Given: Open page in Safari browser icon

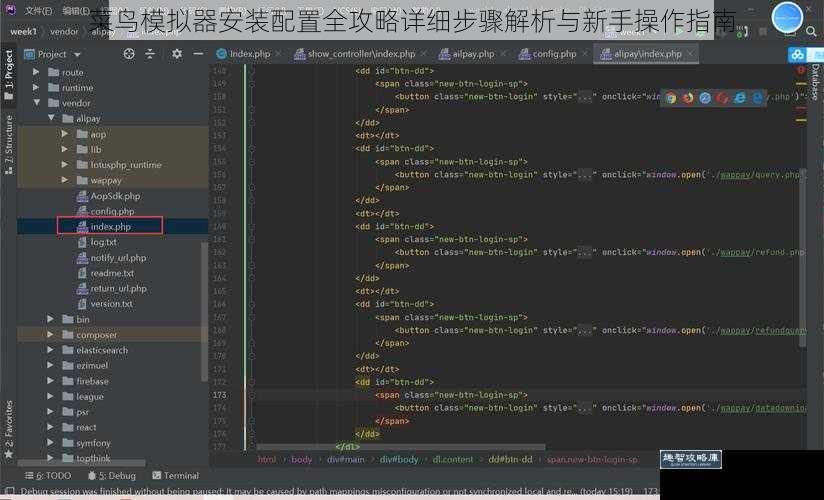Looking at the screenshot, I should coord(705,98).
